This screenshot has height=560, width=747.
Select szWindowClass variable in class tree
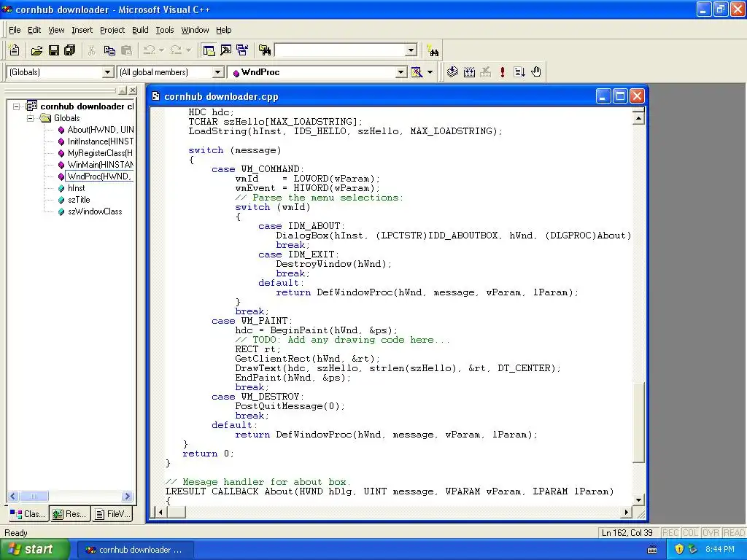click(x=95, y=211)
